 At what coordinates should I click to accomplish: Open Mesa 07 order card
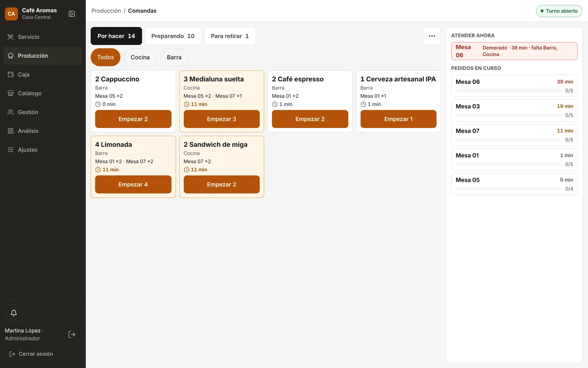click(x=514, y=135)
